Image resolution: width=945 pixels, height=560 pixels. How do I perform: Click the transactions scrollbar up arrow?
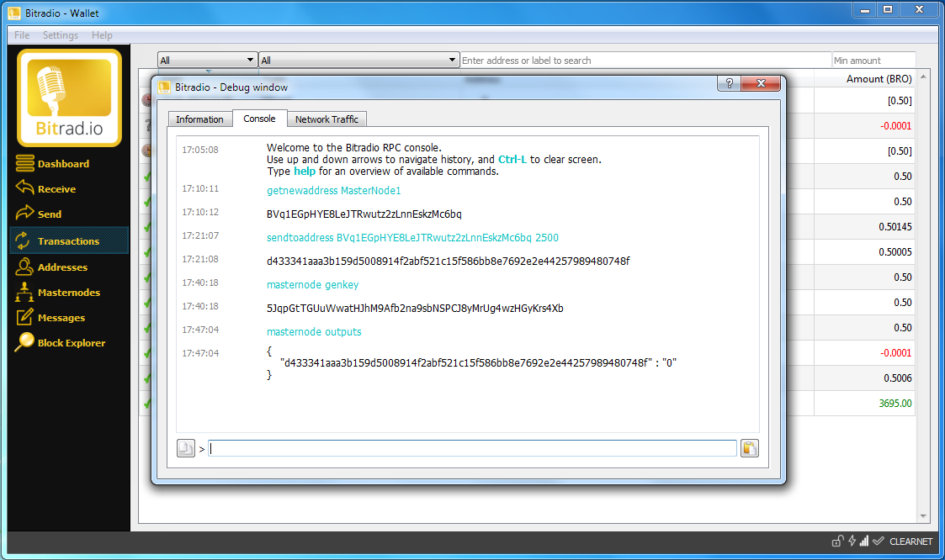tap(923, 77)
